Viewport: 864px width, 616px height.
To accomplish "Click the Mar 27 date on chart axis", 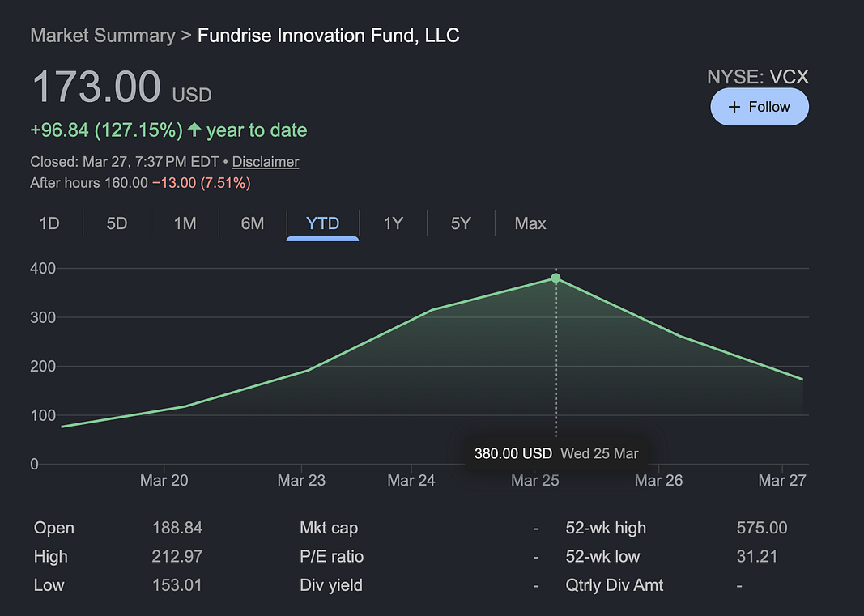I will click(782, 481).
